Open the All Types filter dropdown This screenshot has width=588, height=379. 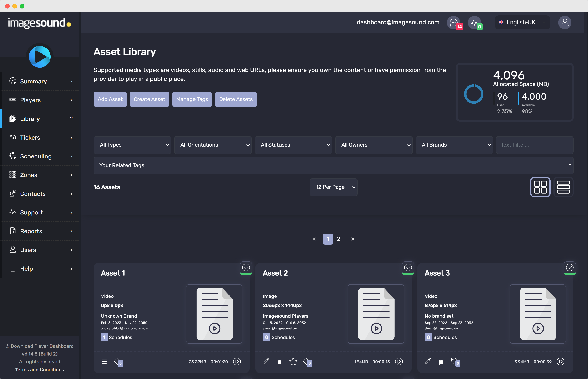[132, 145]
